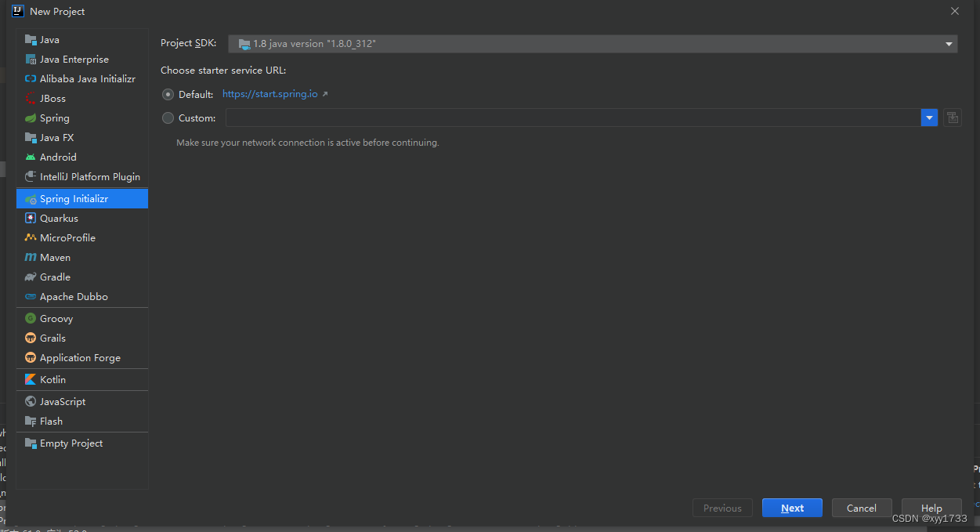Click the red JBoss icon
Viewport: 980px width, 532px height.
pos(31,99)
